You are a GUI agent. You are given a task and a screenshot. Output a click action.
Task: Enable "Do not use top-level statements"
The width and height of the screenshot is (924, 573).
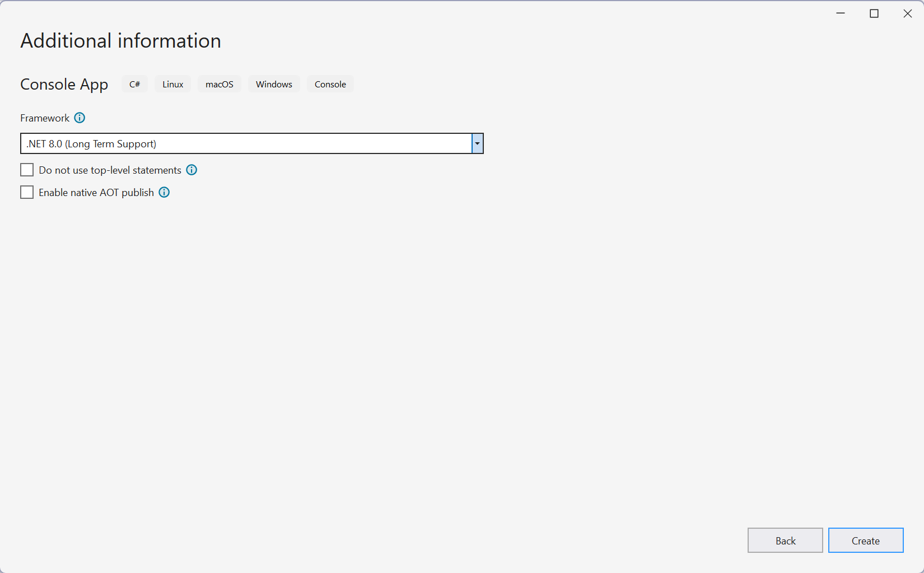point(27,169)
